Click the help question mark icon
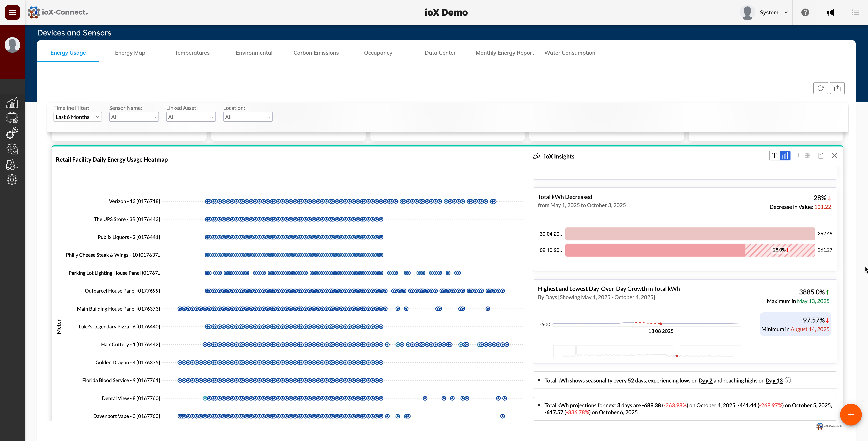 coord(805,12)
